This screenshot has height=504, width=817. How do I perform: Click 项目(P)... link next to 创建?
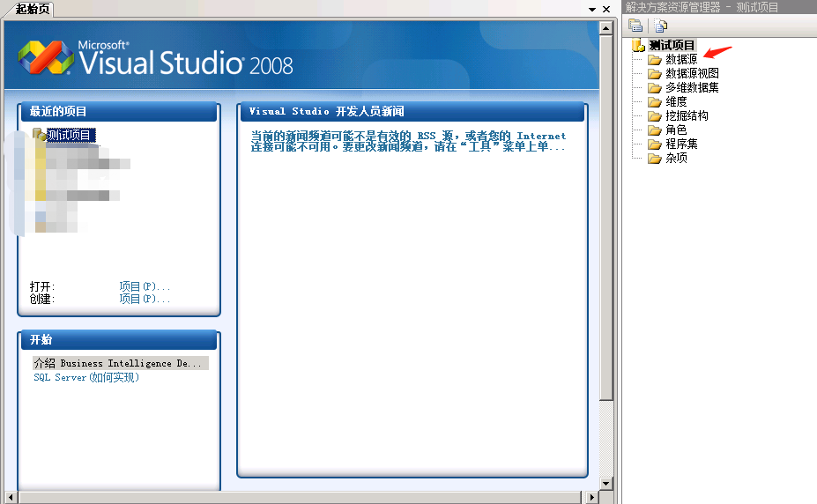click(145, 299)
